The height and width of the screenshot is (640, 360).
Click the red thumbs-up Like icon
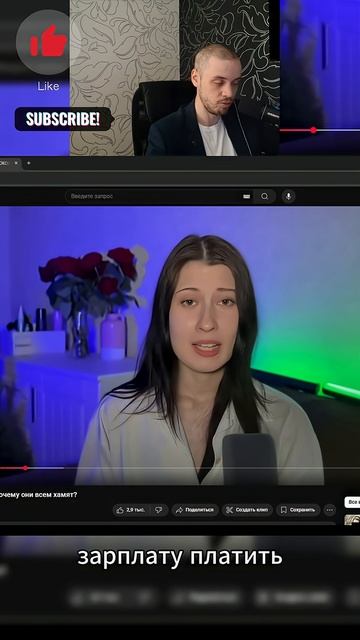pyautogui.click(x=49, y=41)
